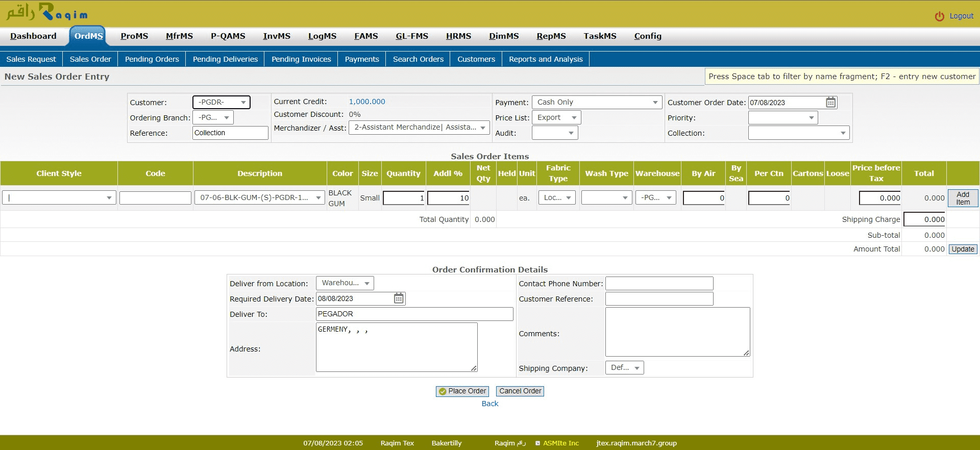Screen dimensions: 980x450
Task: Open the Client Style dropdown in items row
Action: click(x=59, y=198)
